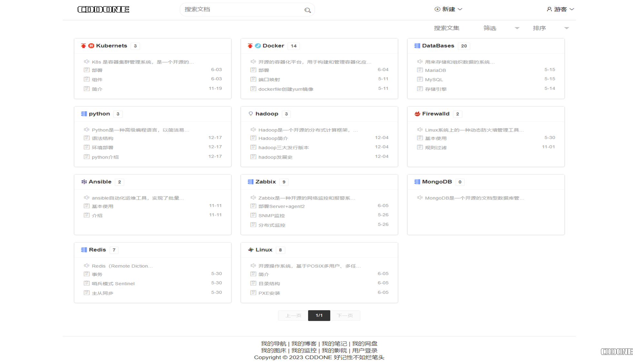Image resolution: width=644 pixels, height=363 pixels.
Task: Click the 搜索文集 option
Action: [x=447, y=28]
